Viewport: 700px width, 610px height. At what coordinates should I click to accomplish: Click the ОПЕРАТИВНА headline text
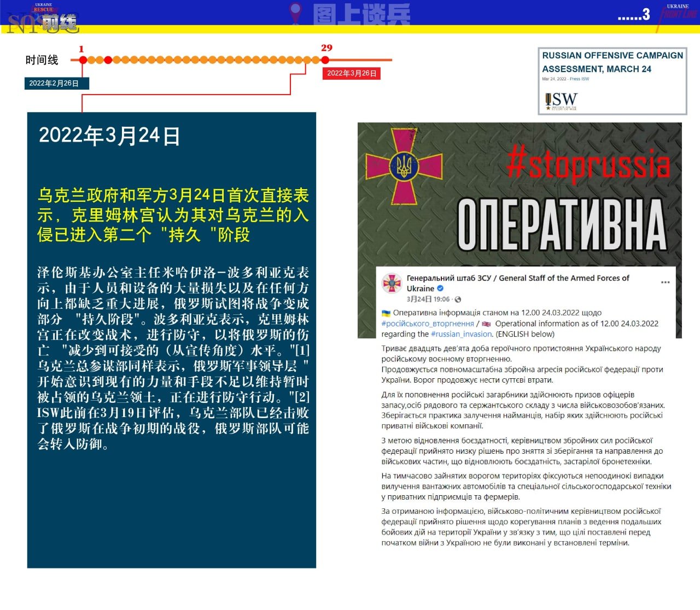(562, 224)
